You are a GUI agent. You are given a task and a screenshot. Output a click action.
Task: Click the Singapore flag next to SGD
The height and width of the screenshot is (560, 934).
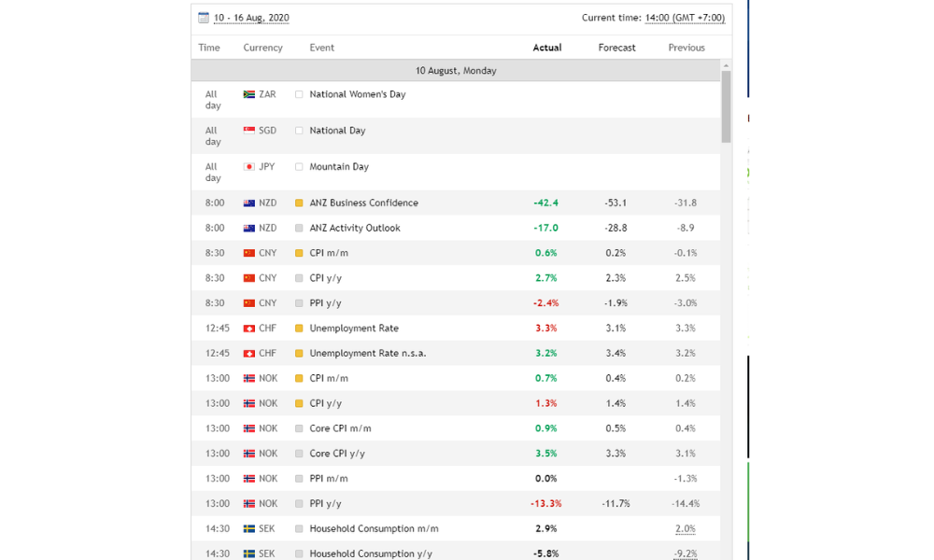point(249,131)
